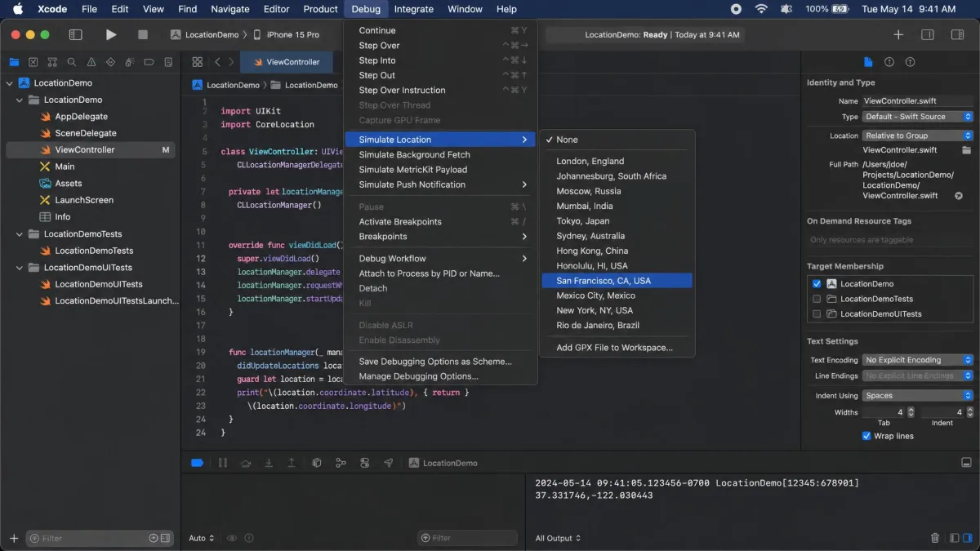Choose Add GPX File to Workspace…
Viewport: 980px width, 551px height.
(x=617, y=348)
